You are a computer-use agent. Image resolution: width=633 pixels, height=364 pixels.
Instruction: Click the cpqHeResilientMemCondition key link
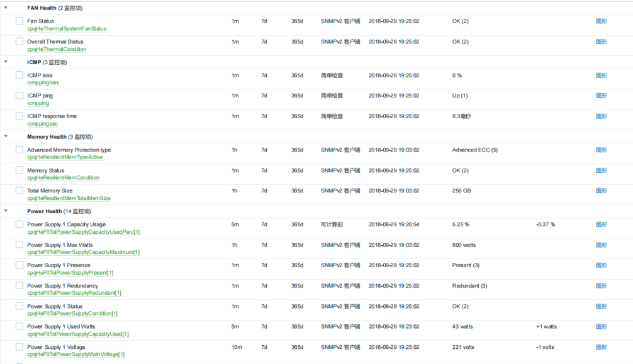pyautogui.click(x=63, y=178)
